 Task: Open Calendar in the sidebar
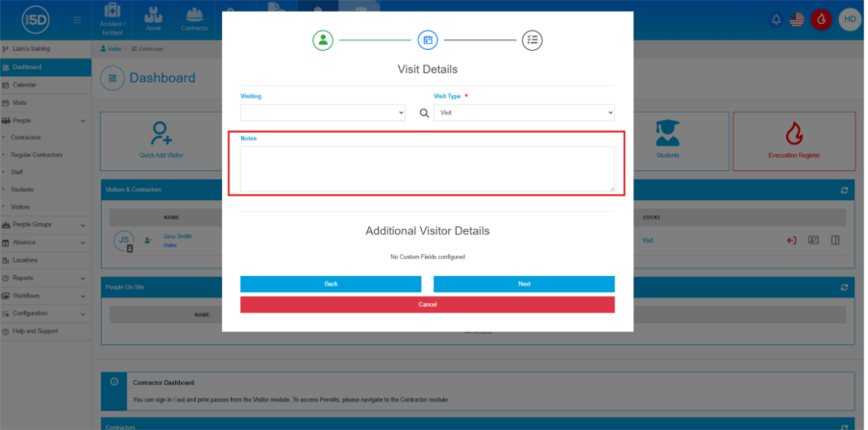[25, 85]
